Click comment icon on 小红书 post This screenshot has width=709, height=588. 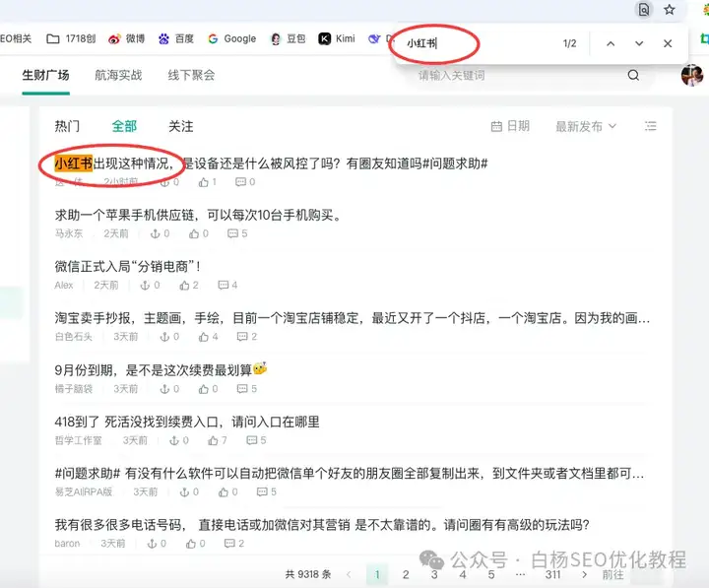[240, 182]
